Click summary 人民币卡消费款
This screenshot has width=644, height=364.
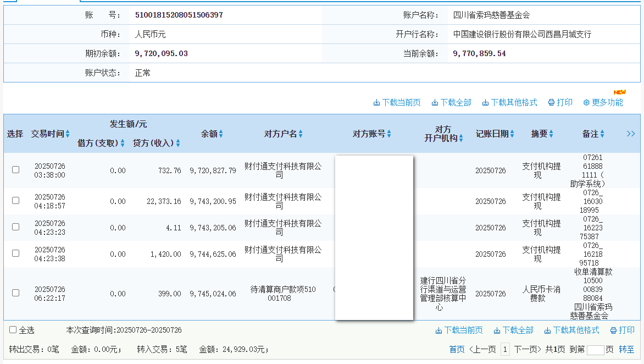(x=541, y=294)
